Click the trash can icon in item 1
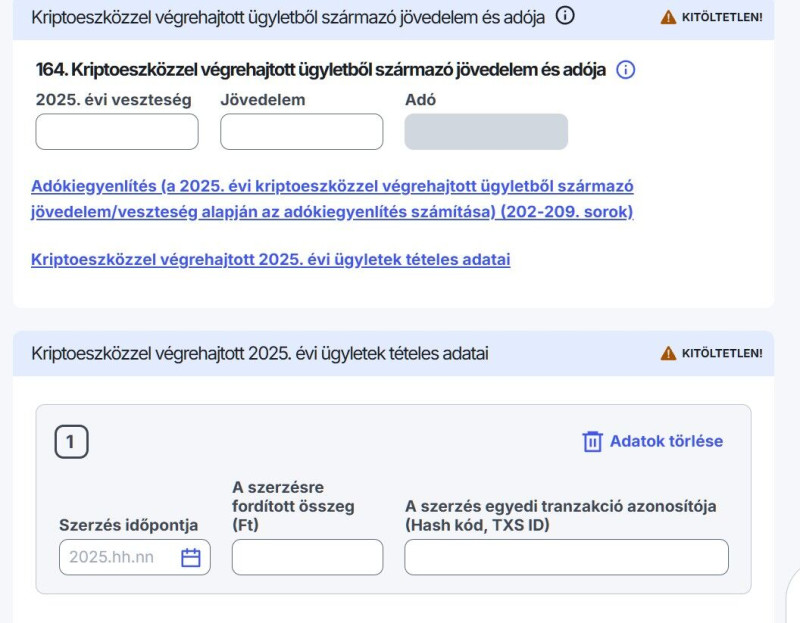 pyautogui.click(x=593, y=442)
